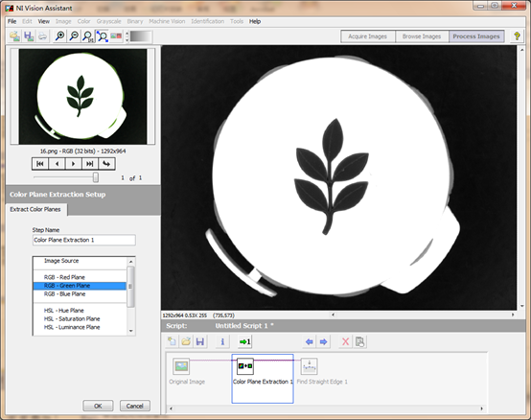
Task: Click the script step right arrow
Action: pyautogui.click(x=323, y=341)
